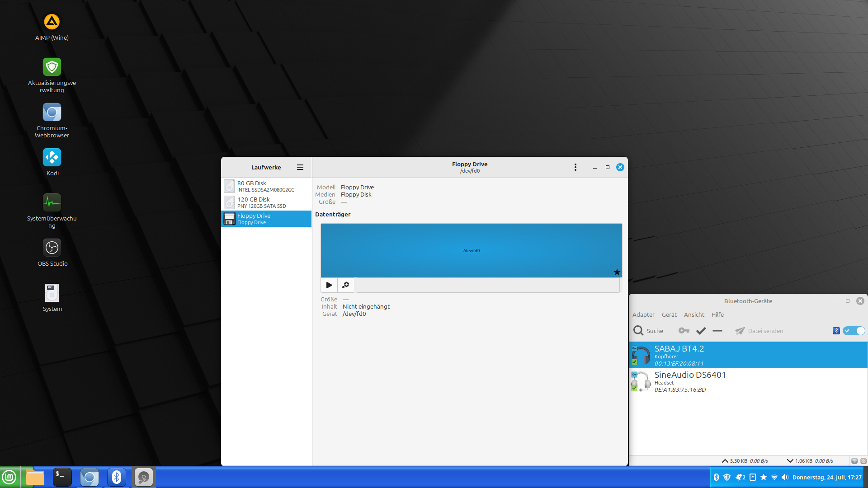Click volume icon in system tray
868x488 pixels.
point(785,477)
